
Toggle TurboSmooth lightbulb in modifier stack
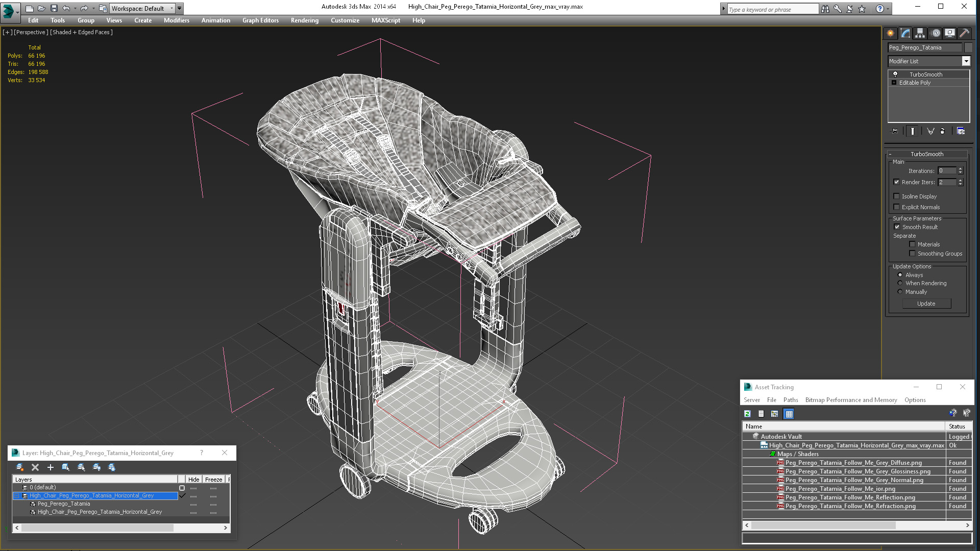point(895,74)
